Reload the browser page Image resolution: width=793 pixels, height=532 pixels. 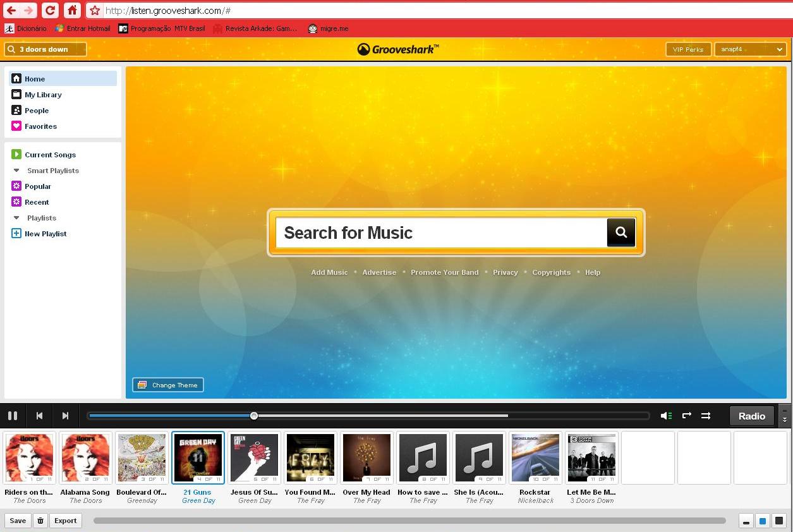(x=51, y=10)
